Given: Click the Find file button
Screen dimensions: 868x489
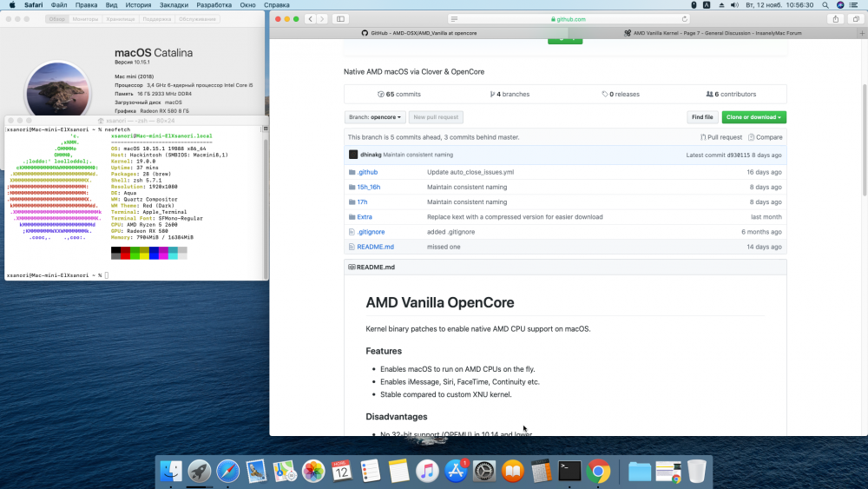Looking at the screenshot, I should pyautogui.click(x=702, y=117).
